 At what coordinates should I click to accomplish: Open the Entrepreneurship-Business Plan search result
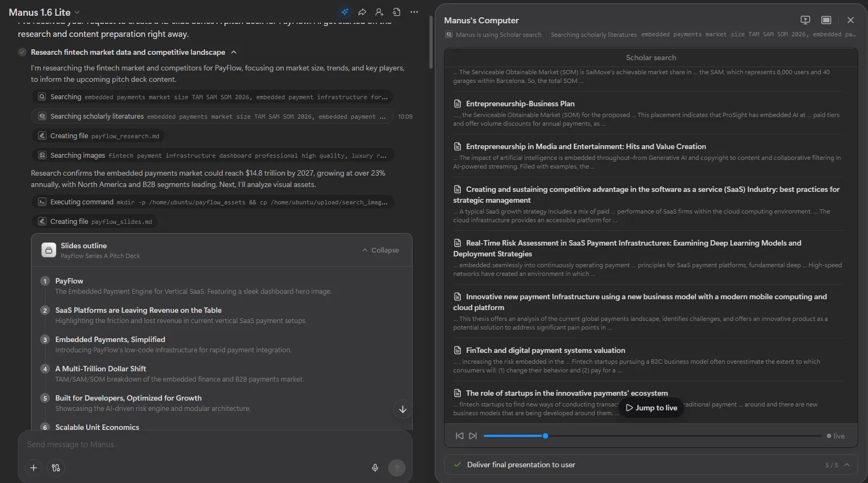(x=520, y=104)
